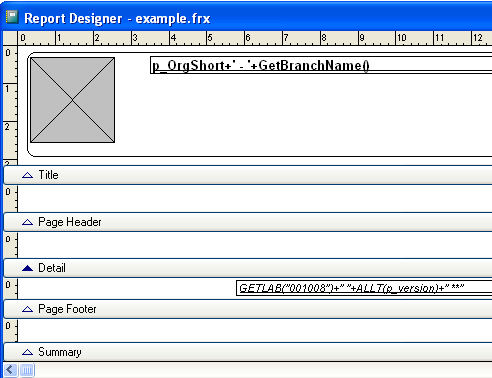Click the Summary band triangle marker
This screenshot has height=378, width=492.
point(27,352)
